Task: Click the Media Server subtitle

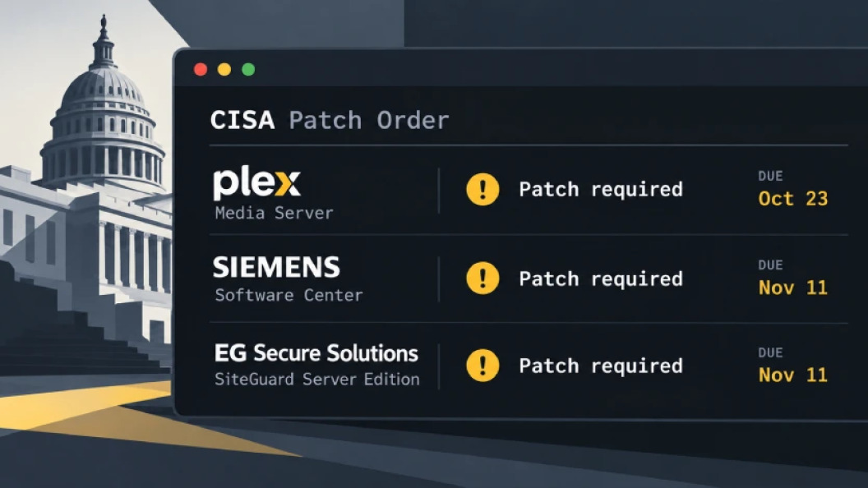Action: [274, 213]
